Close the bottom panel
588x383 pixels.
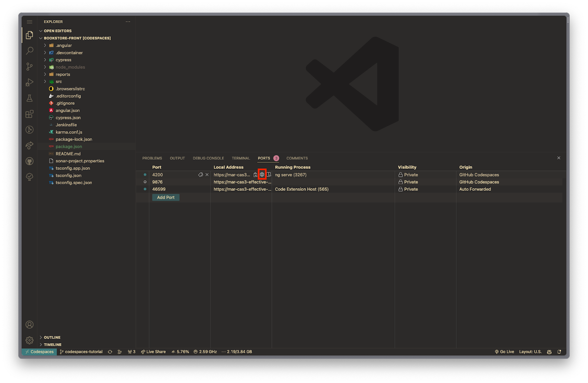point(559,158)
